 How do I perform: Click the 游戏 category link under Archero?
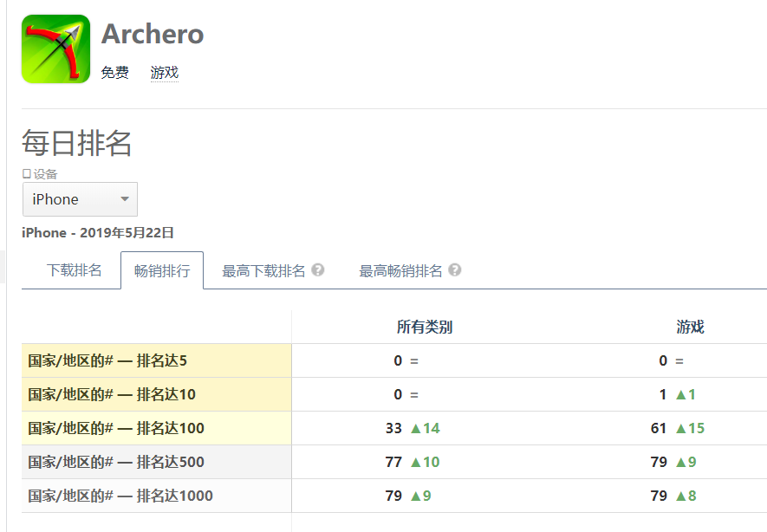click(x=165, y=73)
